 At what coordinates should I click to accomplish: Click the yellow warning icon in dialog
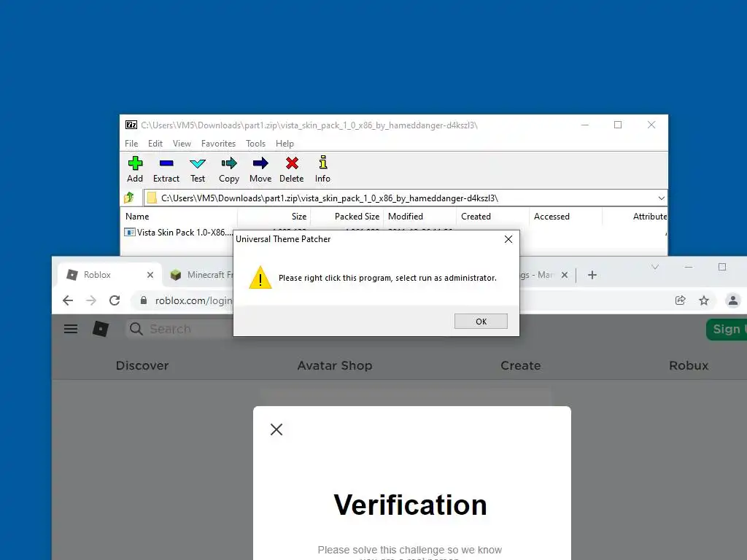point(260,278)
